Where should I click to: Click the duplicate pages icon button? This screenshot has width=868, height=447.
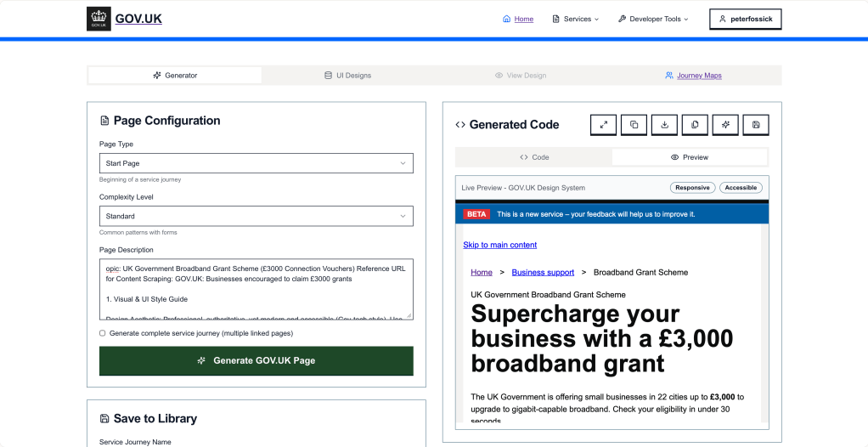coord(695,125)
